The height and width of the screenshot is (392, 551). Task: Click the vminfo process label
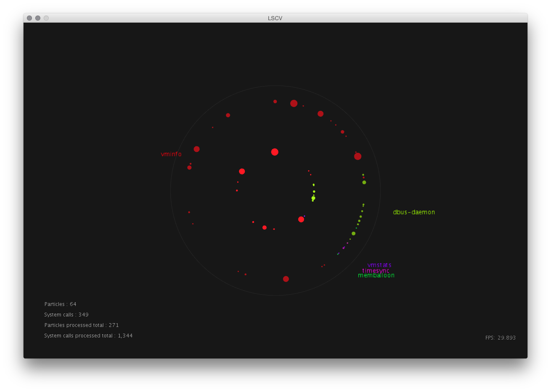point(171,154)
